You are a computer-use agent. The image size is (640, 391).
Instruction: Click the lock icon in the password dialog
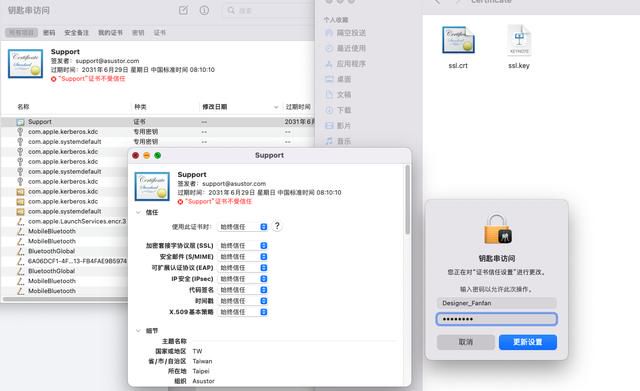497,229
